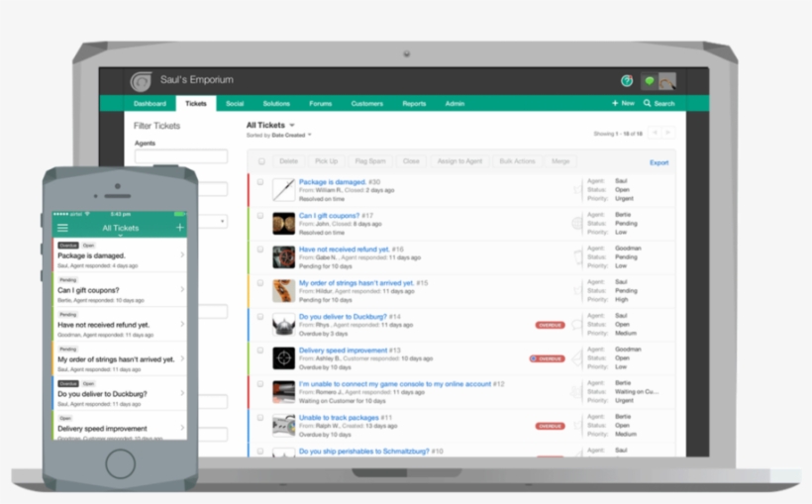Viewport: 812px width, 504px height.
Task: Click viking helmet avatar of Duckburg ticket
Action: 284,325
